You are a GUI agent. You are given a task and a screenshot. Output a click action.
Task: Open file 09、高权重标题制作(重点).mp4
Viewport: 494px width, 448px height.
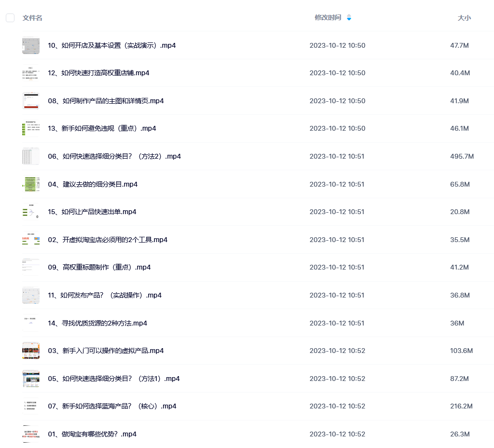click(x=99, y=267)
